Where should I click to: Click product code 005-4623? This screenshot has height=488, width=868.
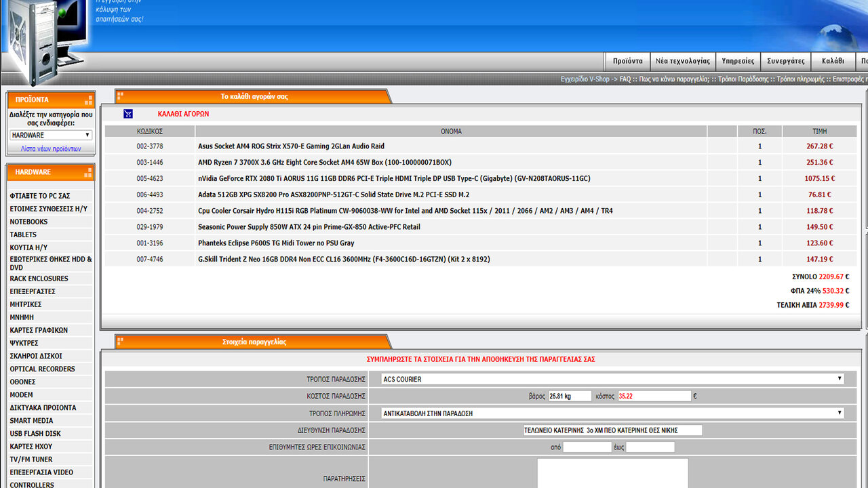coord(150,178)
